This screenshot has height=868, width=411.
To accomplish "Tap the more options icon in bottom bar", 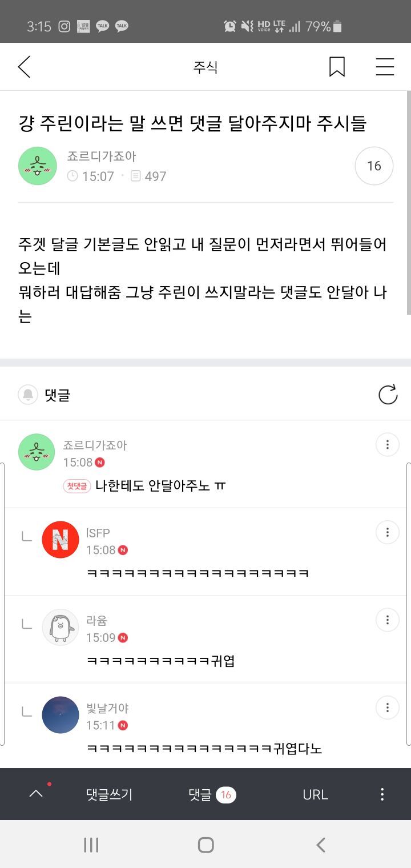I will 382,794.
